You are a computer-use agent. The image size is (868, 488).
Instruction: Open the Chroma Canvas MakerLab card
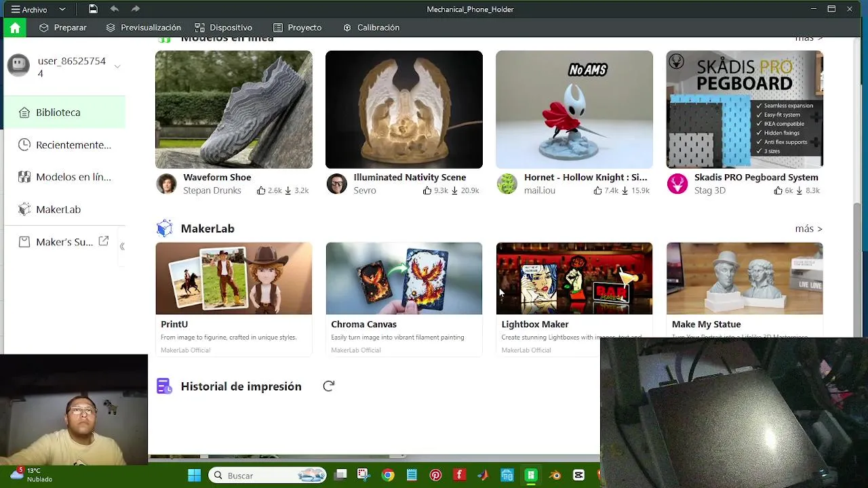point(404,299)
